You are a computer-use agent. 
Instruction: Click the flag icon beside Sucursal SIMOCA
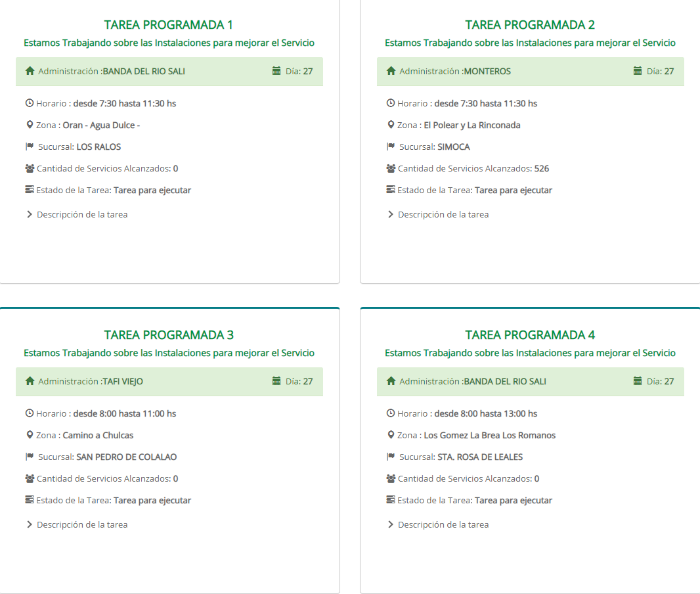click(x=391, y=146)
